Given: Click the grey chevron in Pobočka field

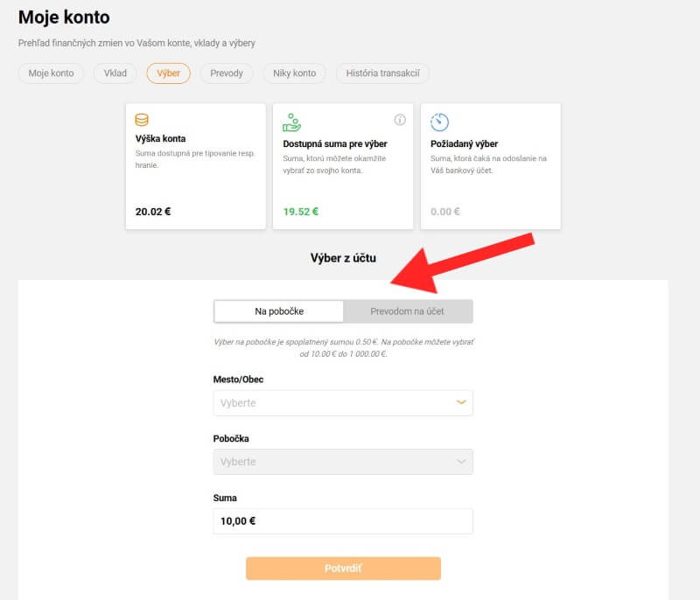Looking at the screenshot, I should [461, 461].
